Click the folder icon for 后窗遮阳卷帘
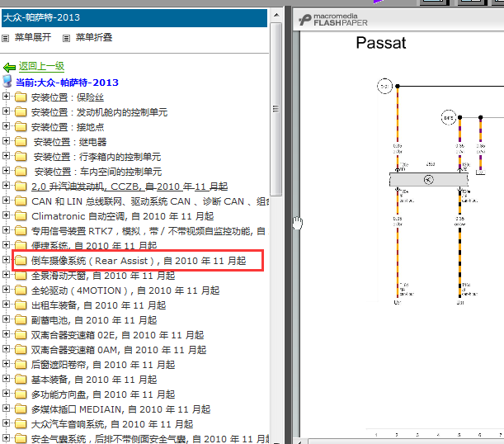Screen dimensions: 504x444 point(21,364)
